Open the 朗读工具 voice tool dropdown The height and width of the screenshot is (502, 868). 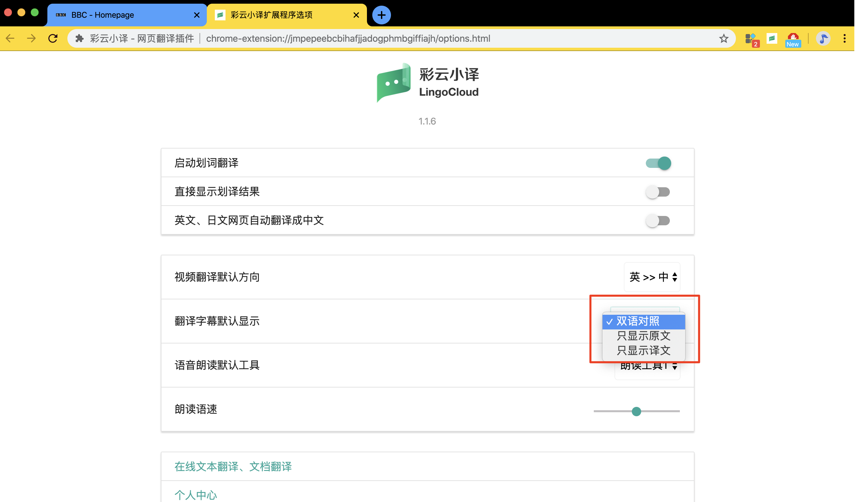[647, 365]
